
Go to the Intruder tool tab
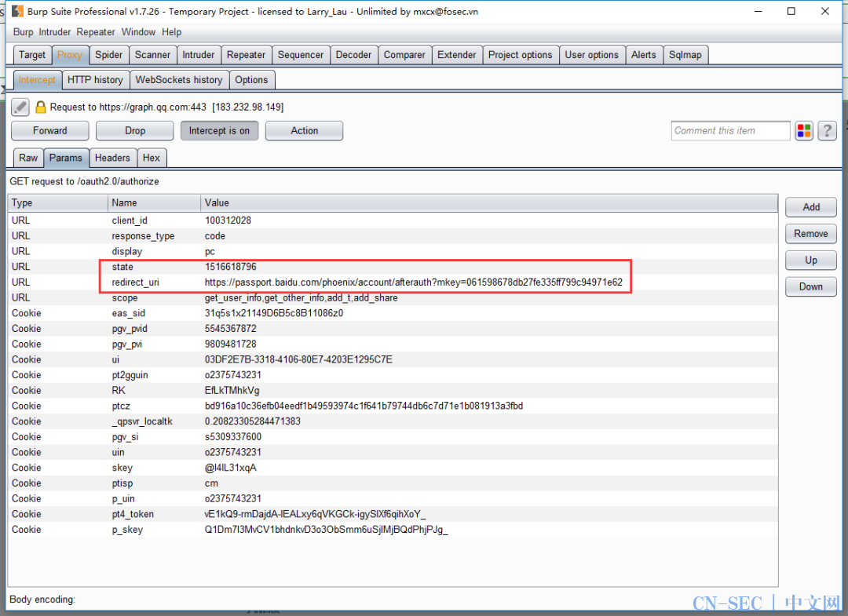(199, 55)
